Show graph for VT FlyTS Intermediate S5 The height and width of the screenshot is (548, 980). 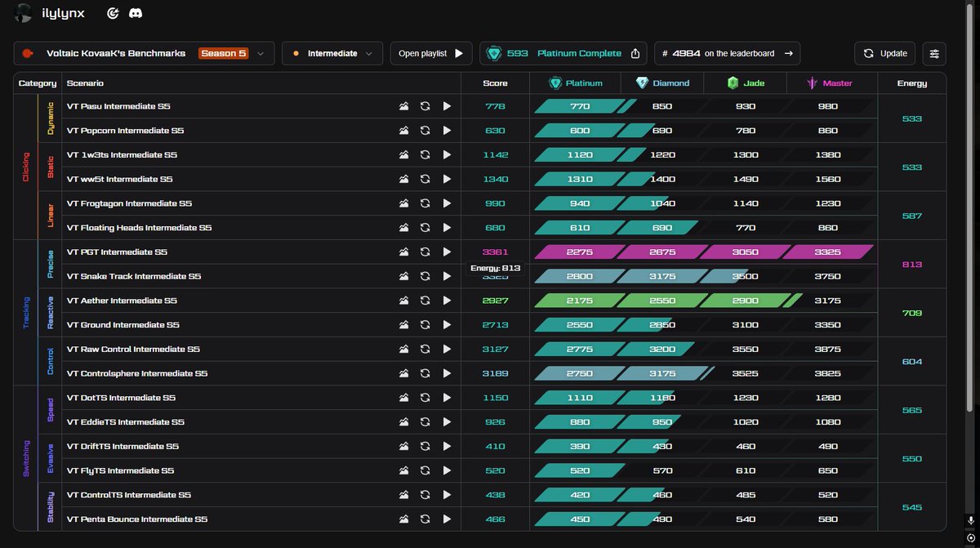(403, 470)
